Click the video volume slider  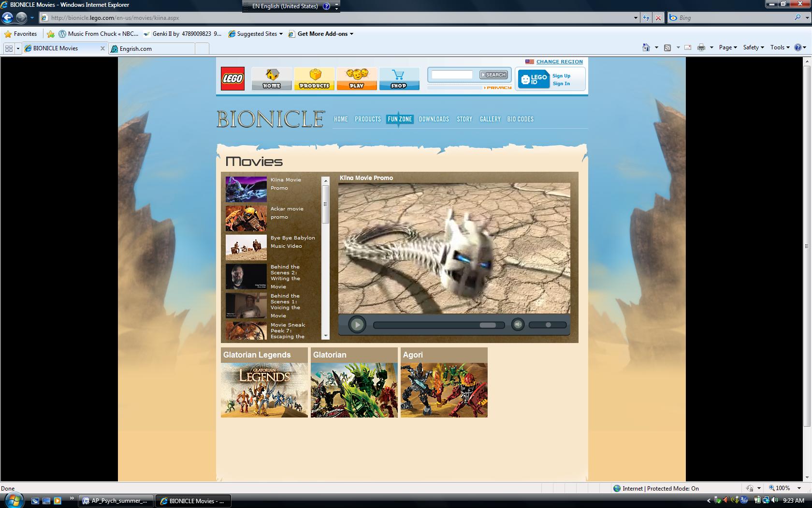coord(548,325)
